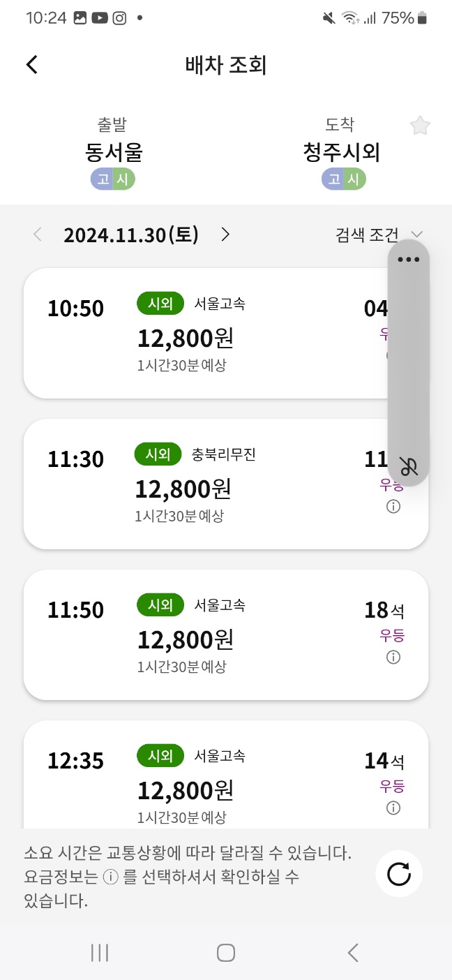This screenshot has height=980, width=452.
Task: Open fare info for the 12:35 departure
Action: (x=393, y=808)
